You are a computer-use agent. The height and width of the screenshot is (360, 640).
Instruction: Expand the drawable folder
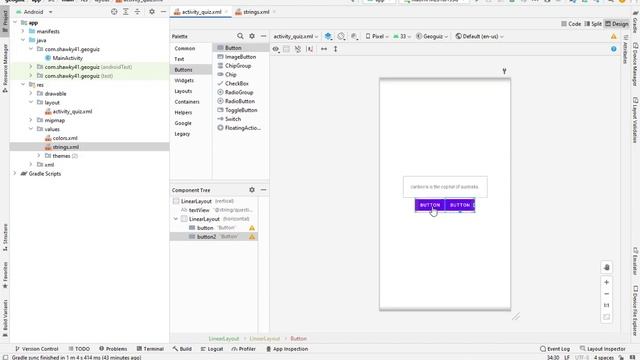[31, 93]
